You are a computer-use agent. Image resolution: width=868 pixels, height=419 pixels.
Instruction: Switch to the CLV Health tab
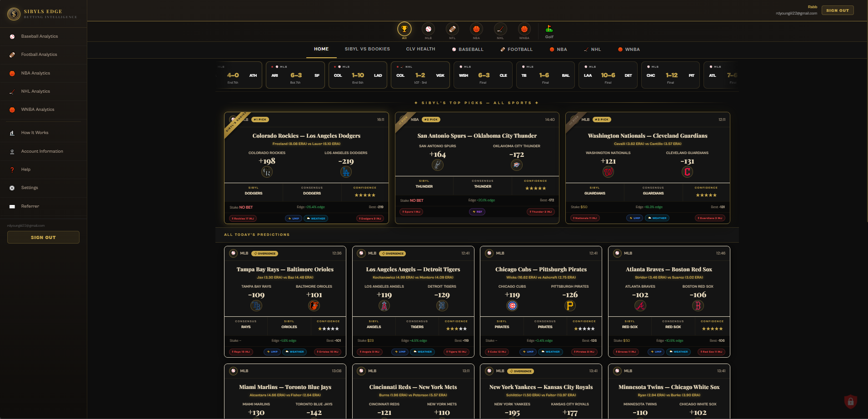coord(421,49)
